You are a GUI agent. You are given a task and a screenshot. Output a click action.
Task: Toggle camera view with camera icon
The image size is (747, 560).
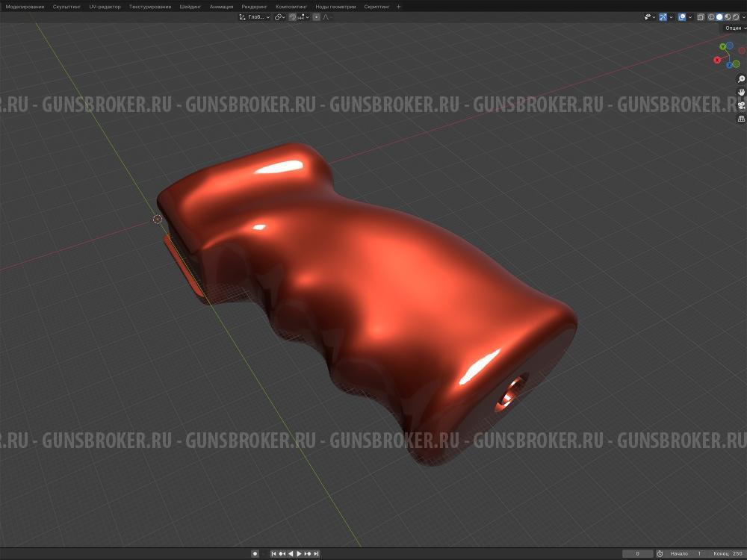point(741,105)
